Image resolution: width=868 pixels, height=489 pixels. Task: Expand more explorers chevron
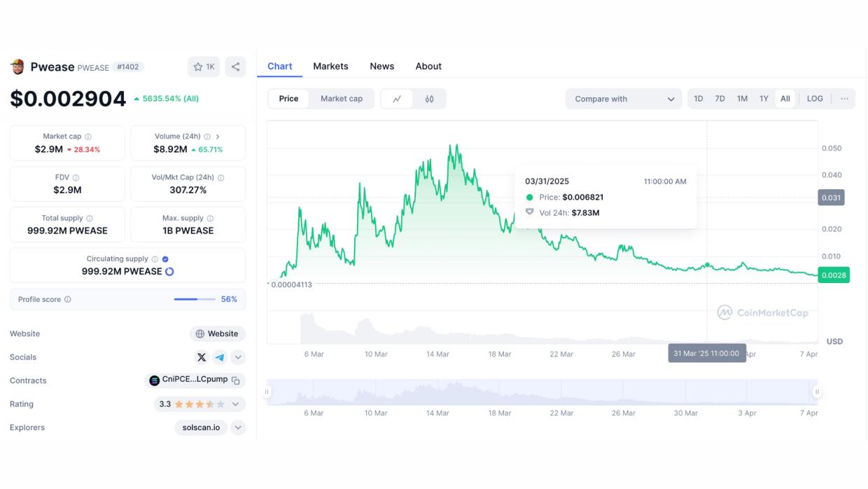pos(238,428)
